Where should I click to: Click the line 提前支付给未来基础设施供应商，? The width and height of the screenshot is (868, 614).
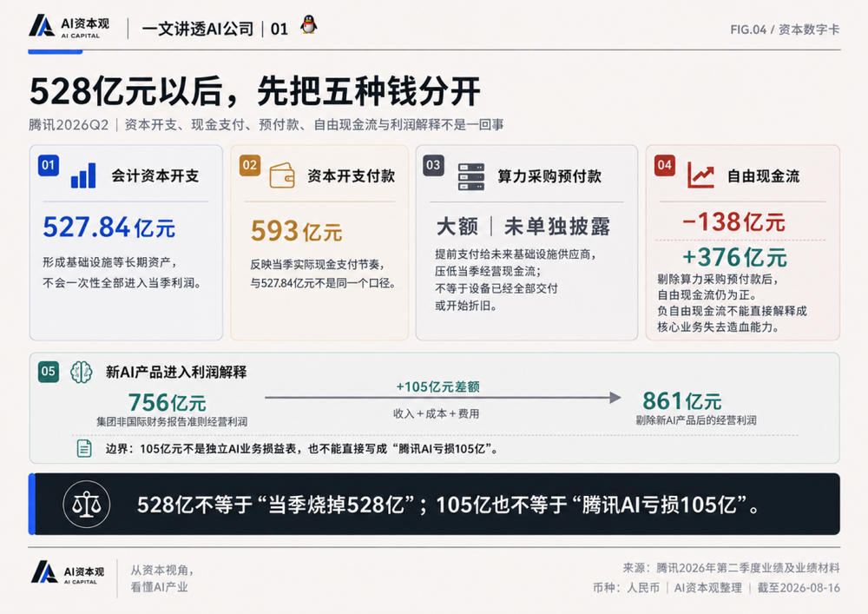(516, 254)
